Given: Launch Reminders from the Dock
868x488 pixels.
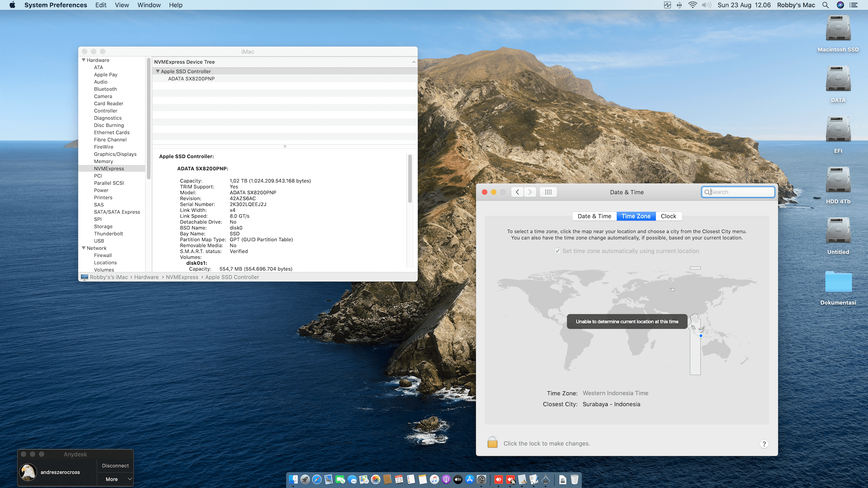Looking at the screenshot, I should (411, 479).
